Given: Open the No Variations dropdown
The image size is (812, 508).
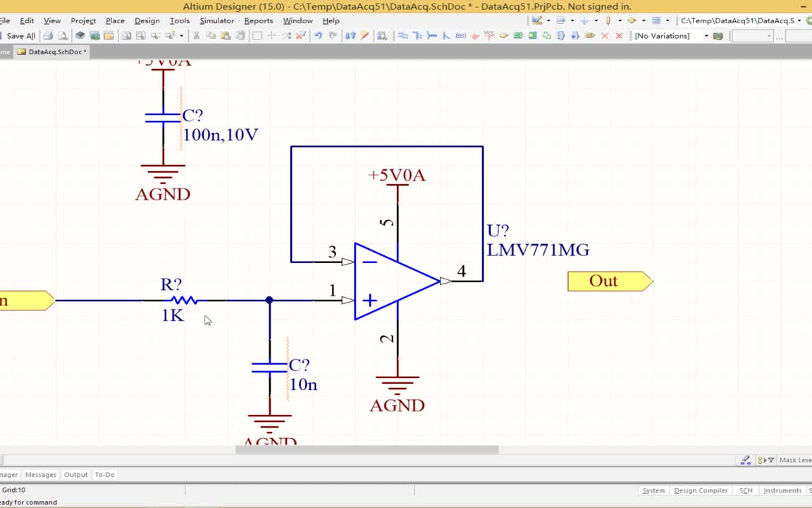Looking at the screenshot, I should click(706, 36).
